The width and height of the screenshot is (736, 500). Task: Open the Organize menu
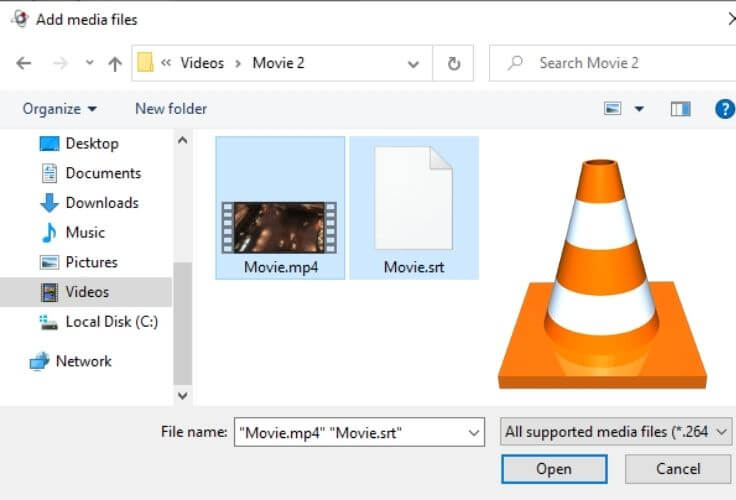[60, 108]
